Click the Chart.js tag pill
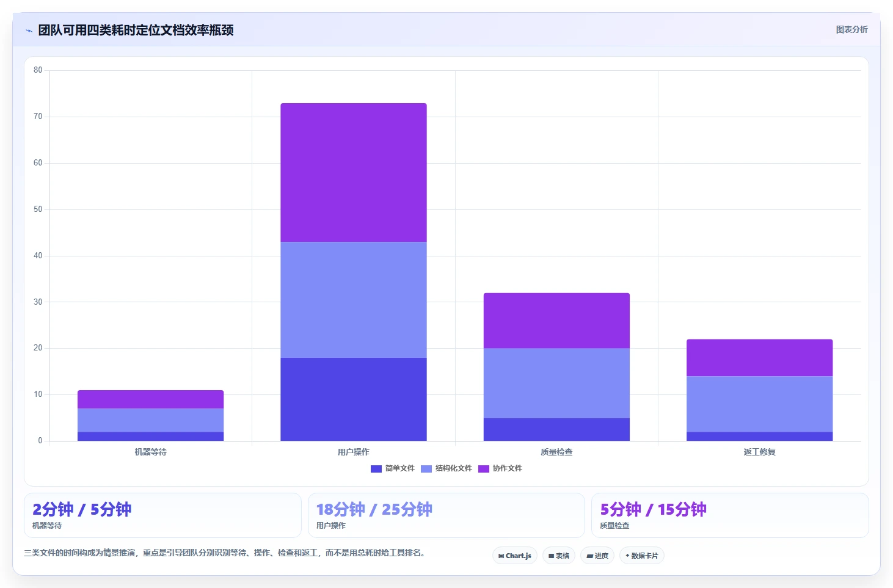This screenshot has height=588, width=893. click(x=515, y=556)
